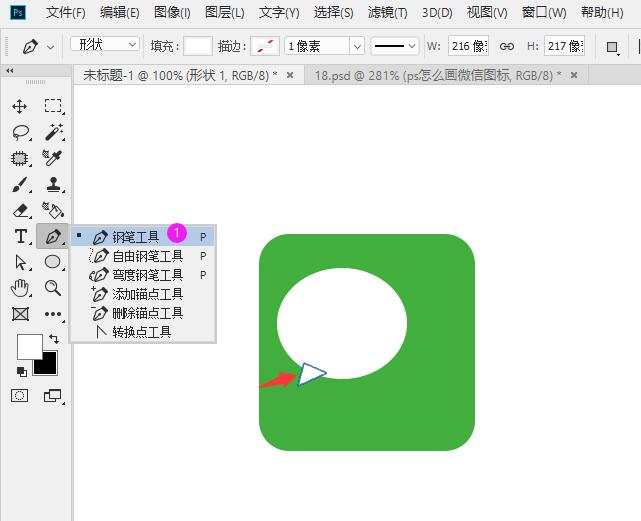Close the 未标题-1 document tab

click(x=290, y=75)
